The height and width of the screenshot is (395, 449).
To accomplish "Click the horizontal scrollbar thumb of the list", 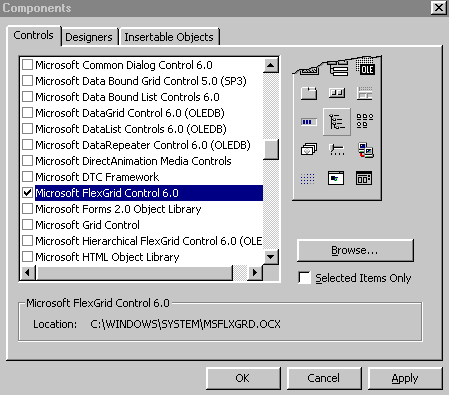I will 134,273.
